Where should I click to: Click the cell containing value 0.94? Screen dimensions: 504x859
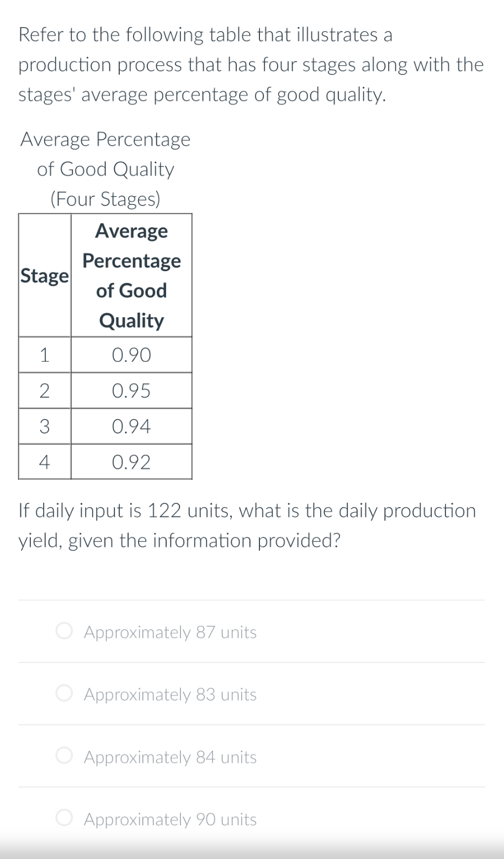[131, 426]
